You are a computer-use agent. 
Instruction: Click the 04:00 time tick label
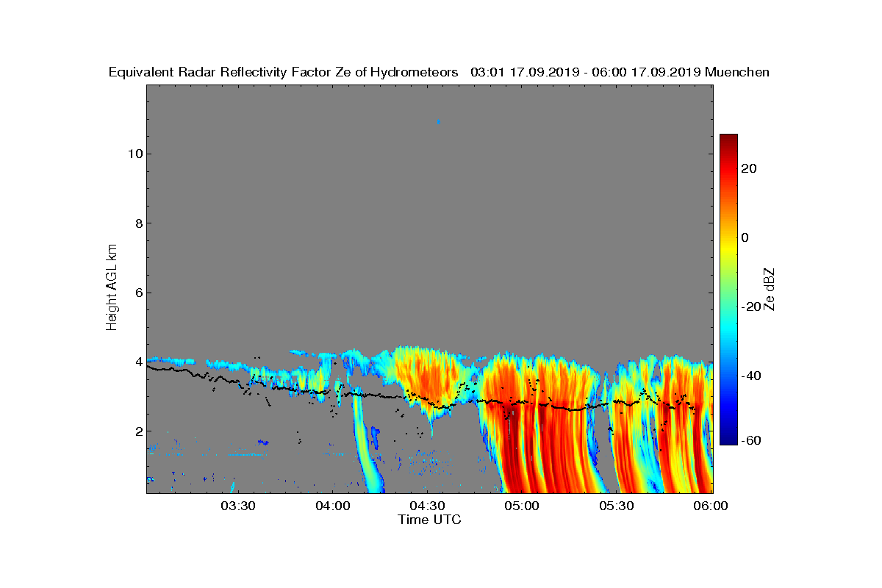(x=333, y=506)
